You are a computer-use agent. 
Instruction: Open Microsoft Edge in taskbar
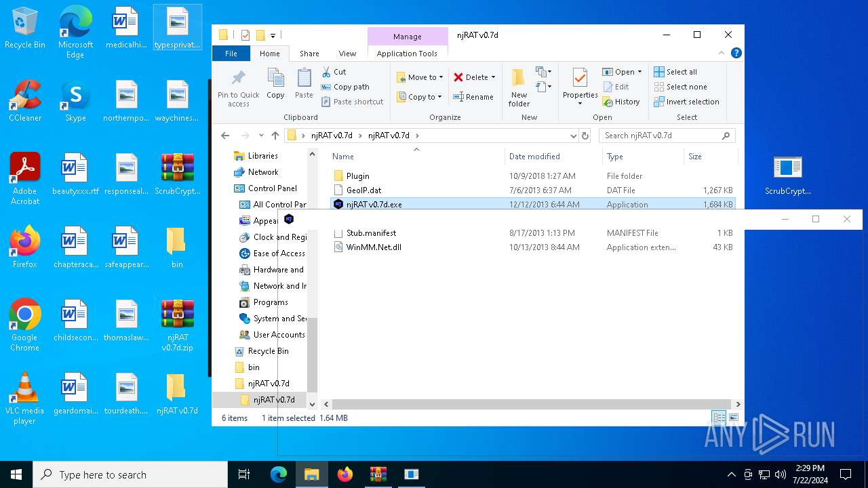(279, 474)
